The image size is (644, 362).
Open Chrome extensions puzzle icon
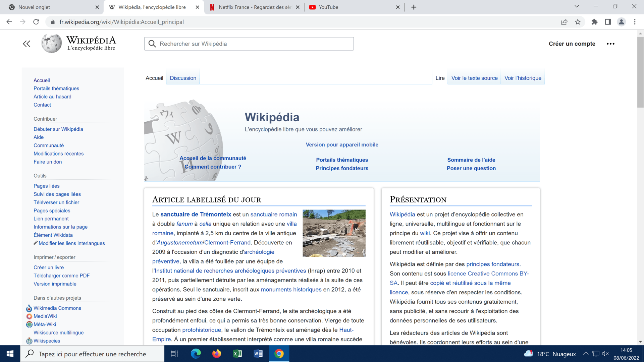pyautogui.click(x=594, y=22)
